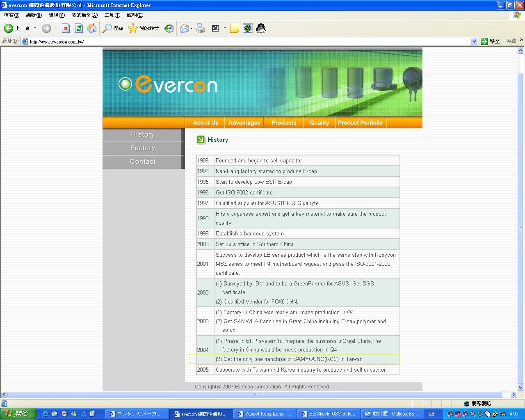This screenshot has height=420, width=525.
Task: Click the horizontal scrollbar right arrow
Action: (x=514, y=395)
